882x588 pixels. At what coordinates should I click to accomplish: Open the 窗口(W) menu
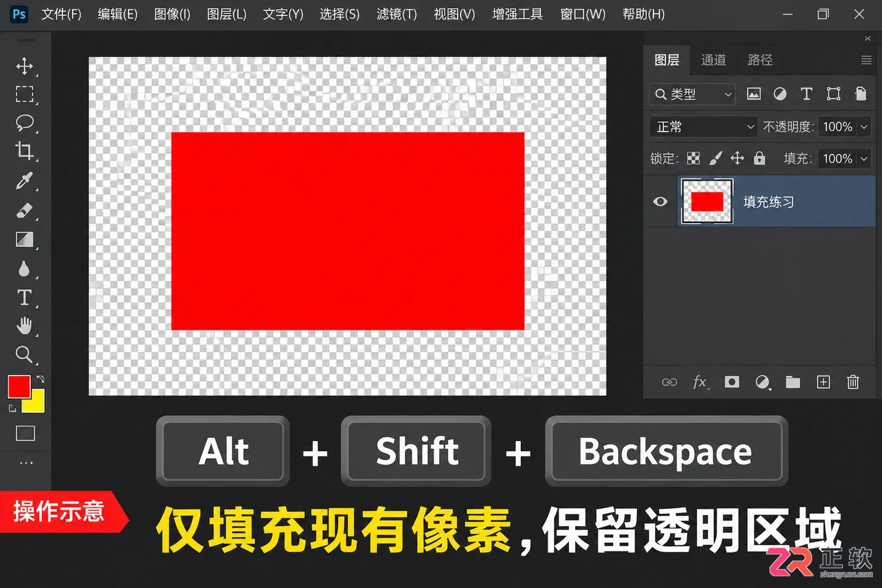point(583,14)
